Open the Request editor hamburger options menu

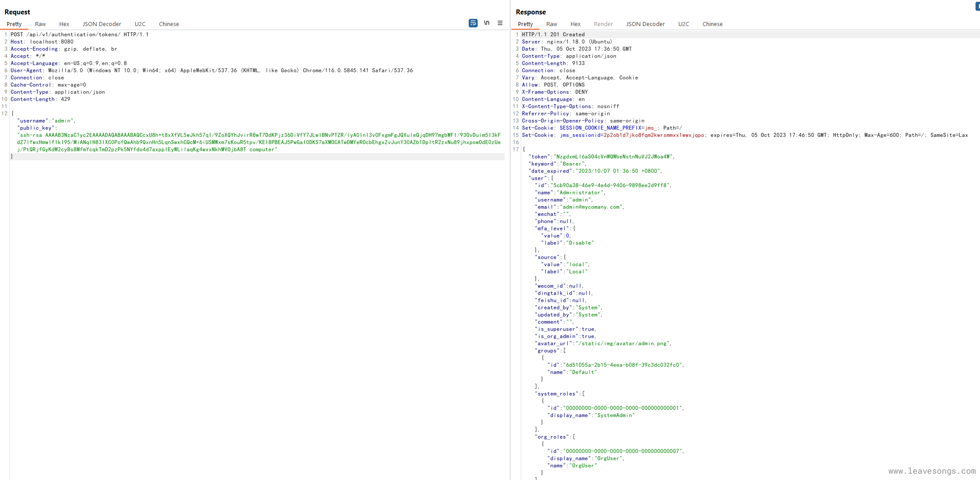pos(500,23)
